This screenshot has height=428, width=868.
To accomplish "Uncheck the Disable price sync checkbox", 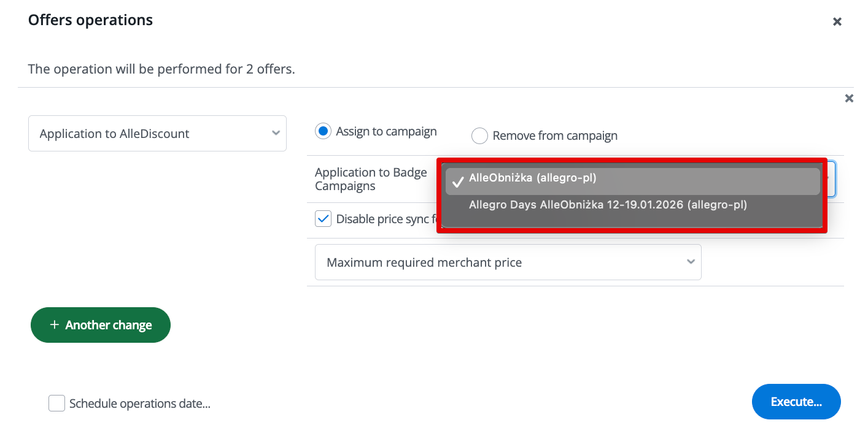I will (323, 219).
